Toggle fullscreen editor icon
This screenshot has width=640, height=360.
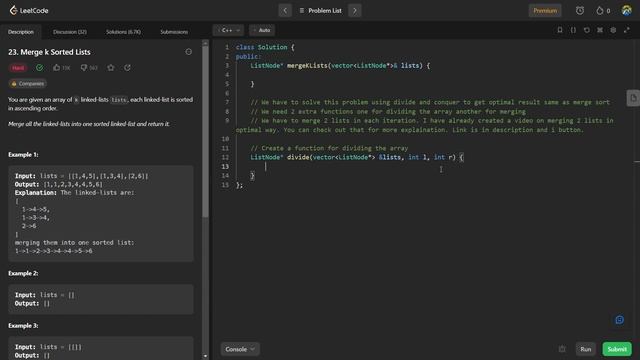pyautogui.click(x=627, y=30)
